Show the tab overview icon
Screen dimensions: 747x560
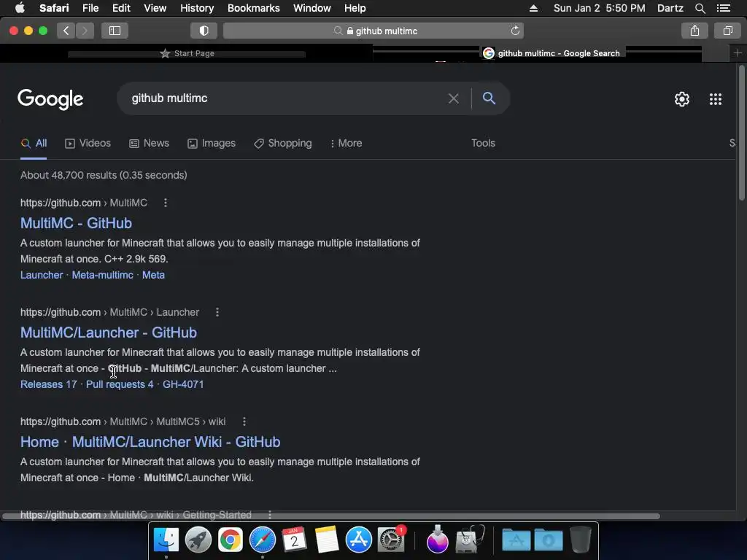point(727,31)
